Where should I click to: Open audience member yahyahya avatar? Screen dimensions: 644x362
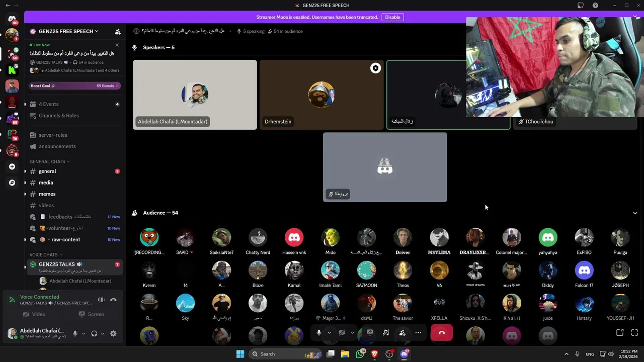[548, 237]
